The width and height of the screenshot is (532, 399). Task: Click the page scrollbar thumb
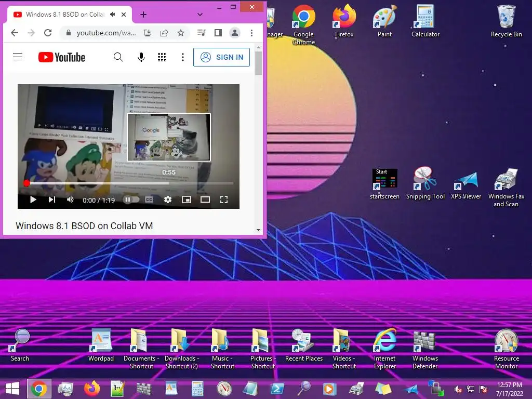259,63
